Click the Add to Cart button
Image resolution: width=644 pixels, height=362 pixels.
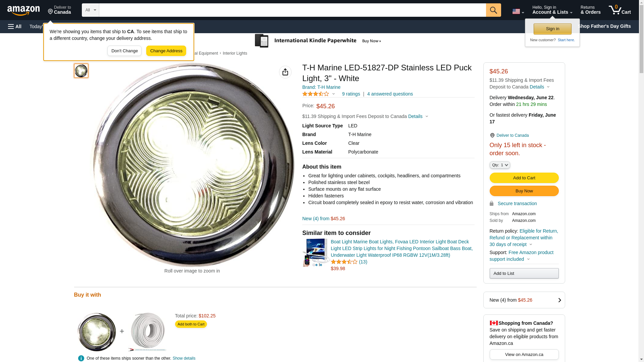(x=524, y=178)
